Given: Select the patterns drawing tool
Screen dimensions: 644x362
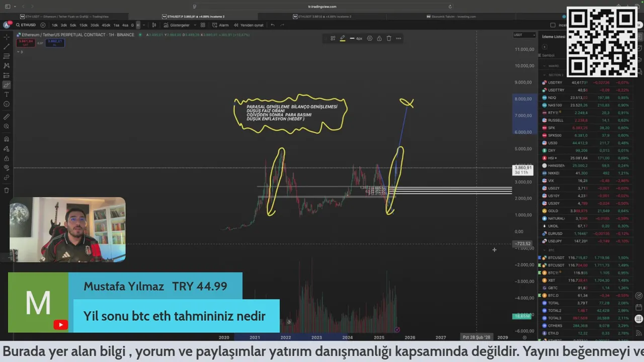Looking at the screenshot, I should click(7, 65).
